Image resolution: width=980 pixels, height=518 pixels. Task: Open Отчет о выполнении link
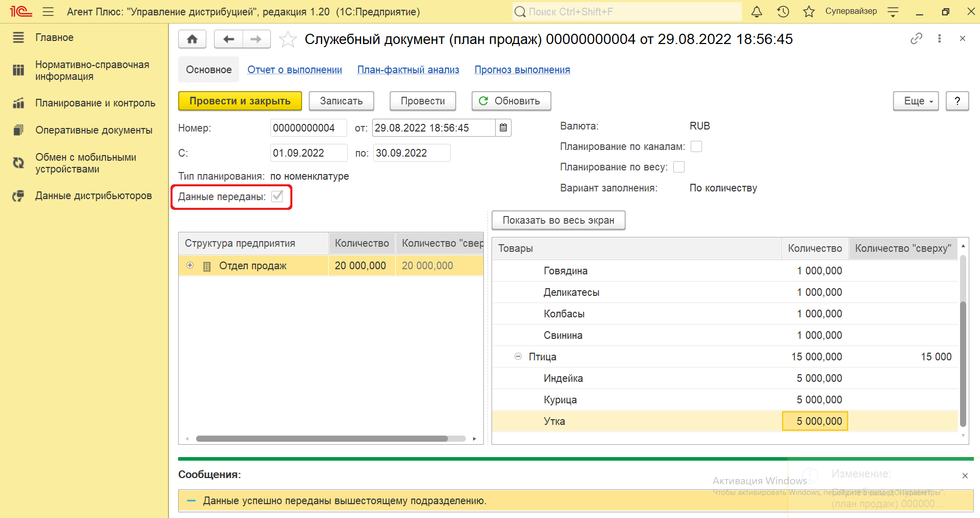click(x=295, y=70)
